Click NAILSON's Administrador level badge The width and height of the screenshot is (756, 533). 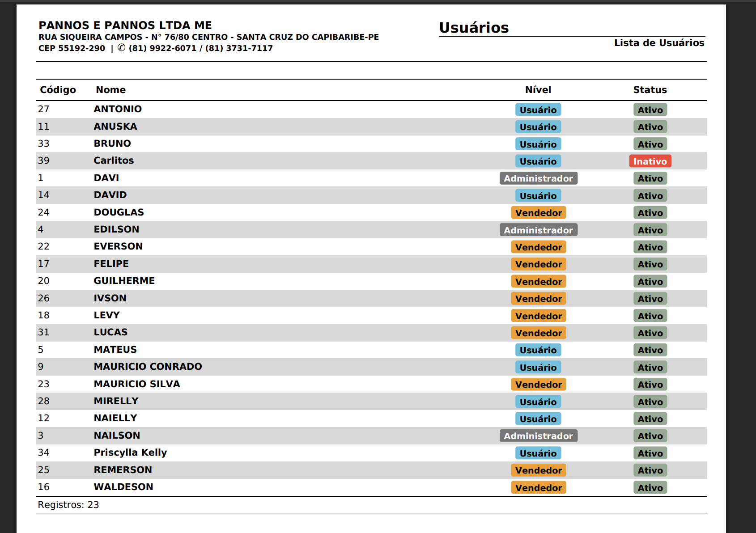point(538,436)
